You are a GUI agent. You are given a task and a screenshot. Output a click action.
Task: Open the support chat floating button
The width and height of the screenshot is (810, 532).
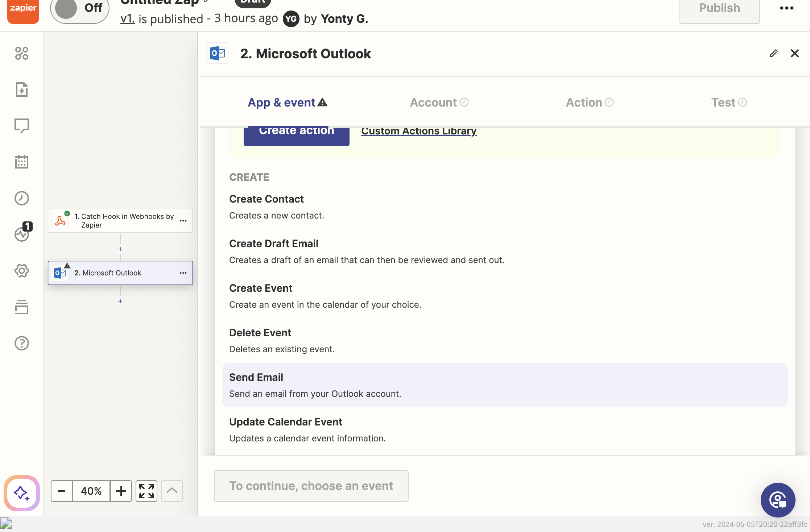(778, 500)
